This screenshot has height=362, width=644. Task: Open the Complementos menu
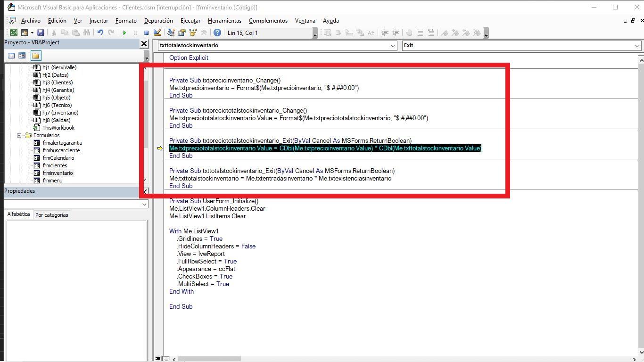(268, 21)
